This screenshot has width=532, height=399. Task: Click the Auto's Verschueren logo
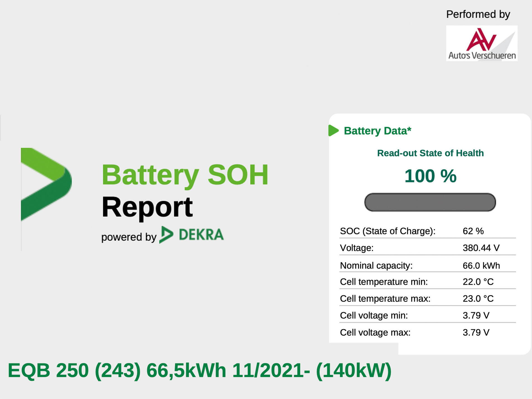click(482, 43)
